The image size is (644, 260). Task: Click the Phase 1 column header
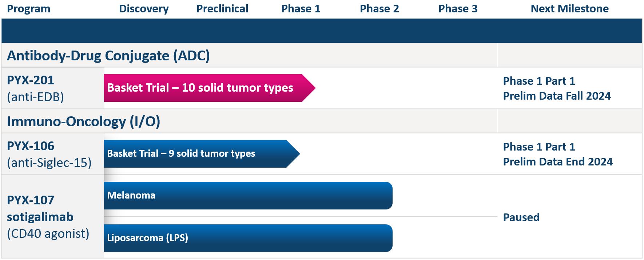click(x=301, y=9)
